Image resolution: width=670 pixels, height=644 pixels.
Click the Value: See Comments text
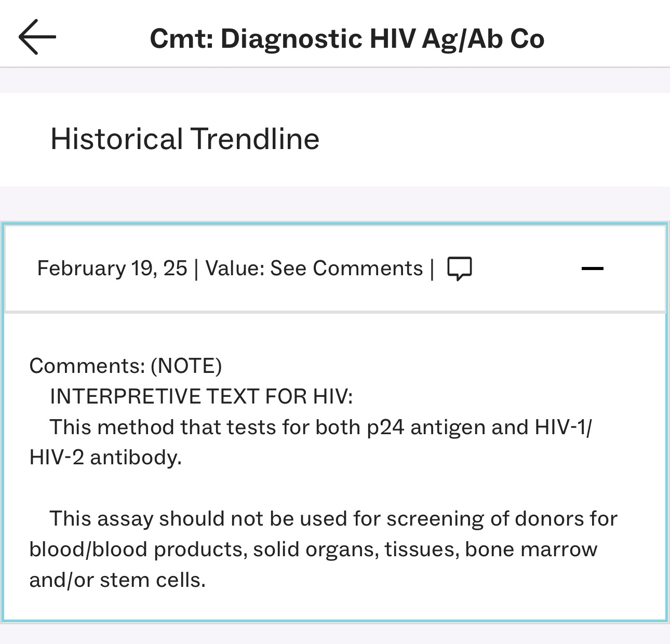pos(314,269)
